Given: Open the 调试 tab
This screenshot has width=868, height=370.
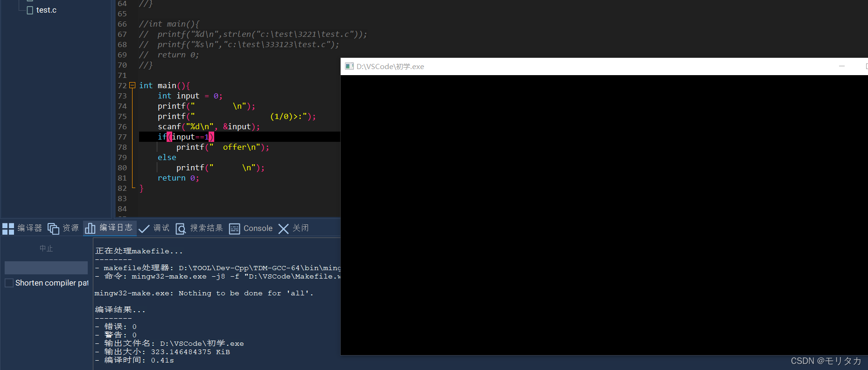Looking at the screenshot, I should pos(161,228).
